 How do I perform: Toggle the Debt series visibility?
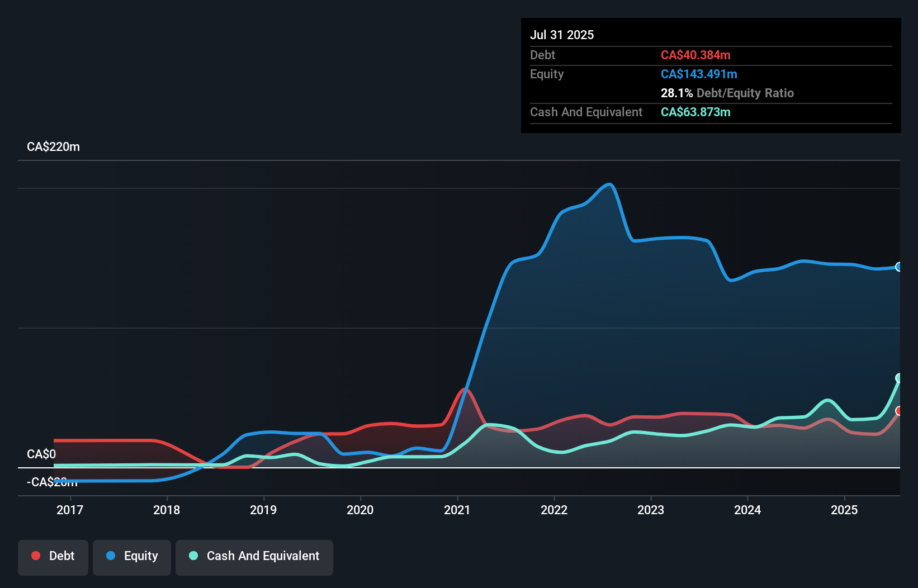tap(53, 556)
